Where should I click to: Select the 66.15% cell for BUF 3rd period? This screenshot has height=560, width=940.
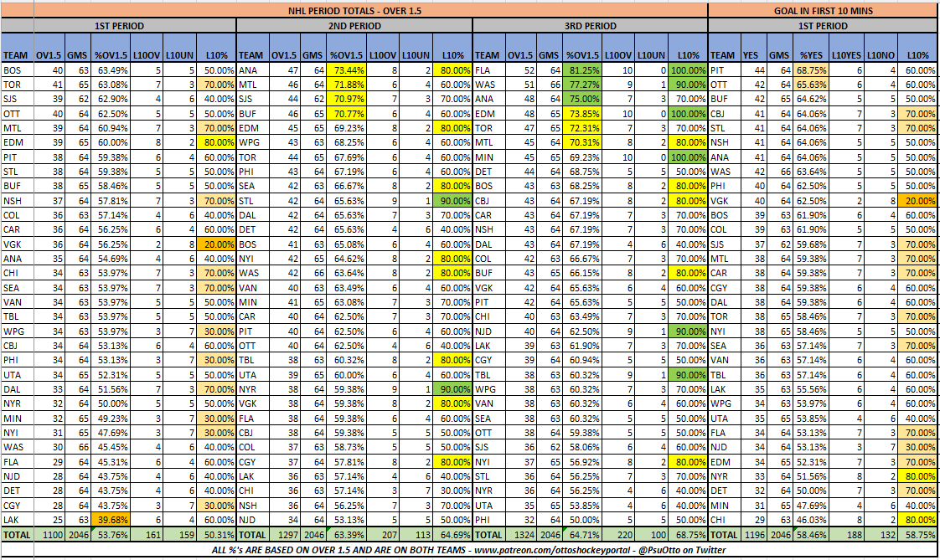(582, 273)
